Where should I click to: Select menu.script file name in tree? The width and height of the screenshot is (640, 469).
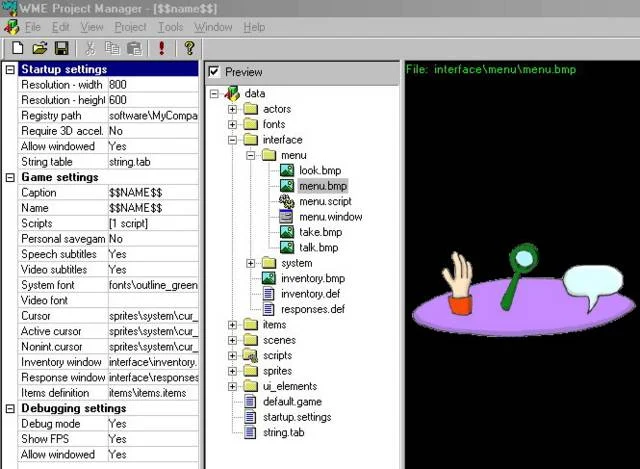pyautogui.click(x=325, y=201)
